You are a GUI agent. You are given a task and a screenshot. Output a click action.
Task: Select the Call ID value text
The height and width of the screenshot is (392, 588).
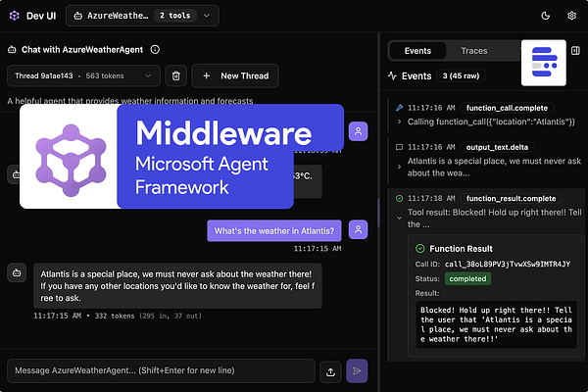(508, 265)
